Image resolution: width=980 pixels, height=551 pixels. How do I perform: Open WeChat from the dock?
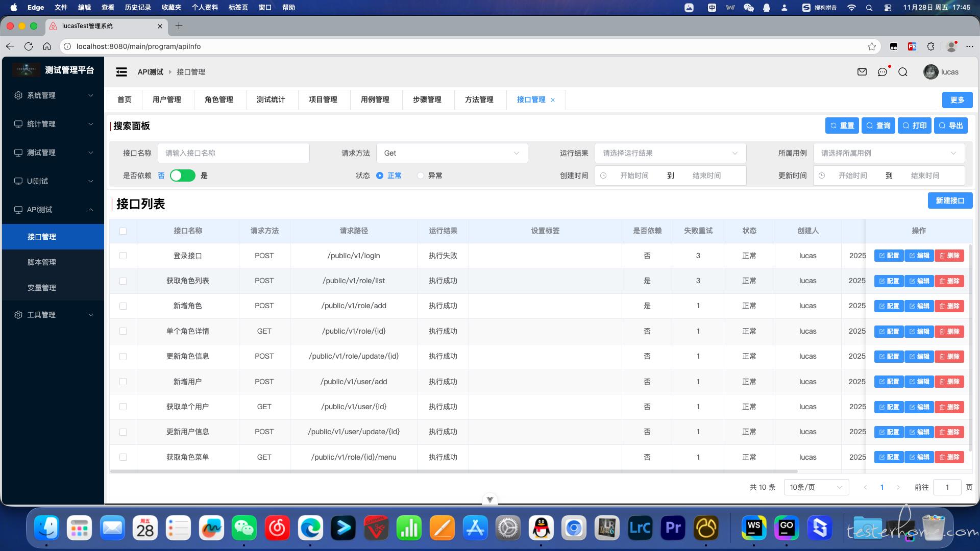(244, 528)
